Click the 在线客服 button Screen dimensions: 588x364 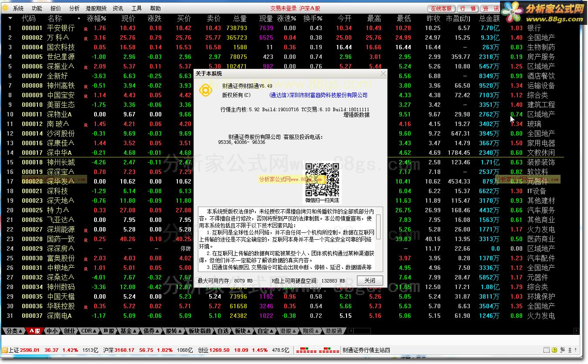[x=442, y=9]
